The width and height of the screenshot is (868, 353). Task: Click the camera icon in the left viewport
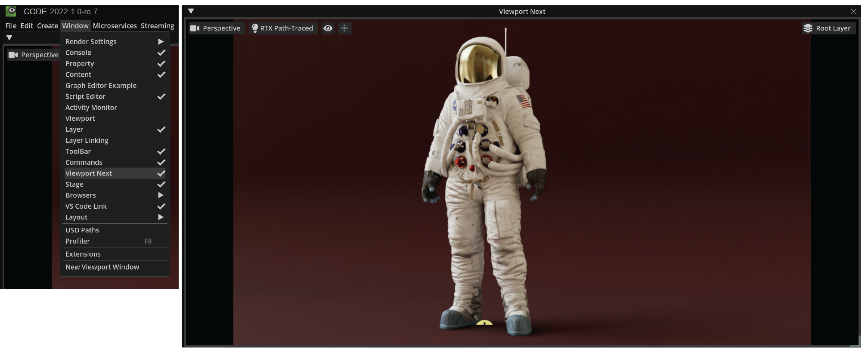tap(13, 55)
